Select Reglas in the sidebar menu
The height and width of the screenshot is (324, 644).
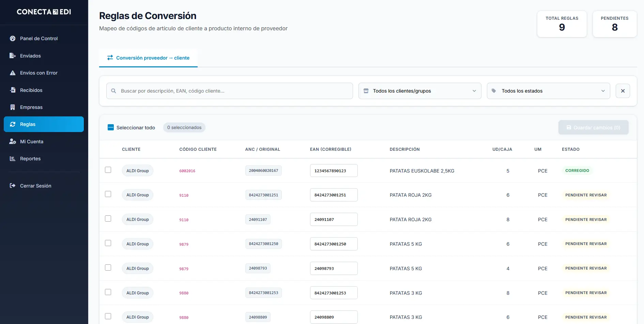coord(44,124)
